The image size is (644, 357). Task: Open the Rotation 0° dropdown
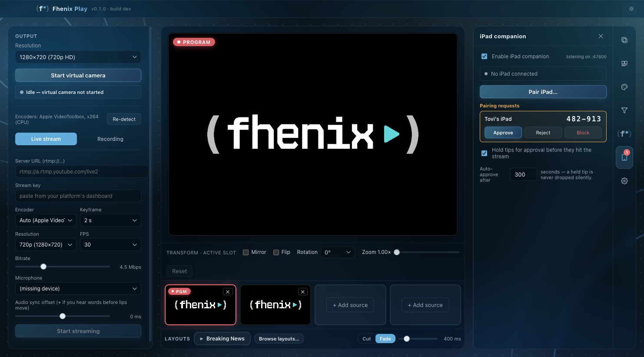[338, 252]
